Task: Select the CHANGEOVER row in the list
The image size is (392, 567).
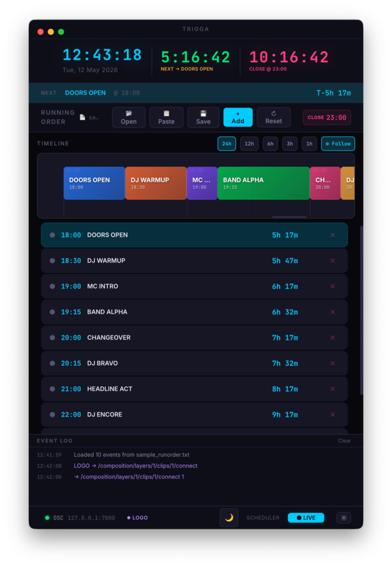Action: [194, 338]
